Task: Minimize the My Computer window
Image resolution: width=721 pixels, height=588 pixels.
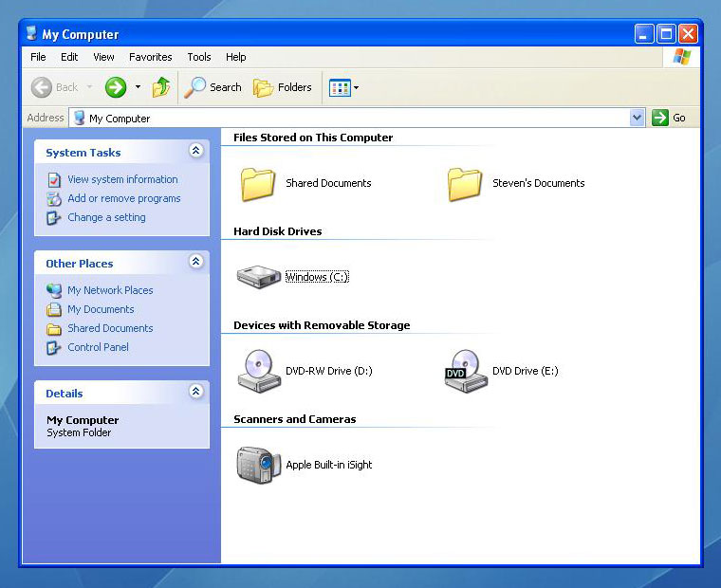Action: [644, 33]
